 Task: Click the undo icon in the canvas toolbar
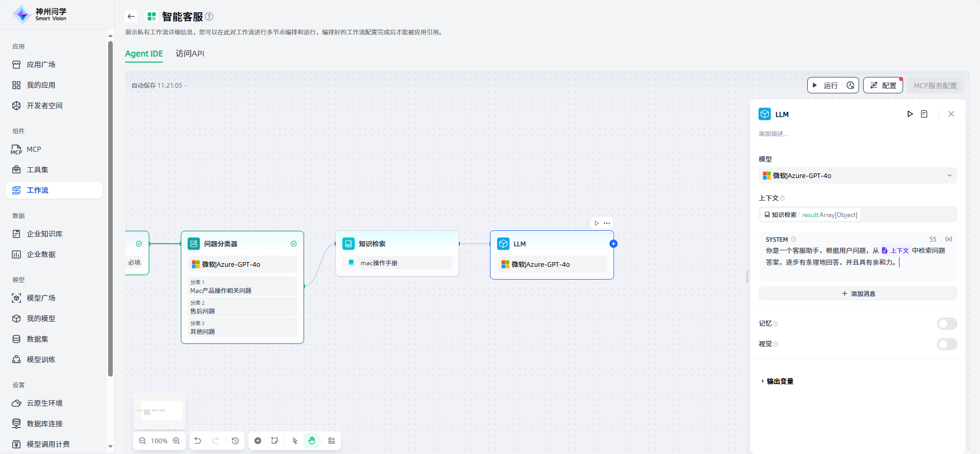click(x=198, y=441)
